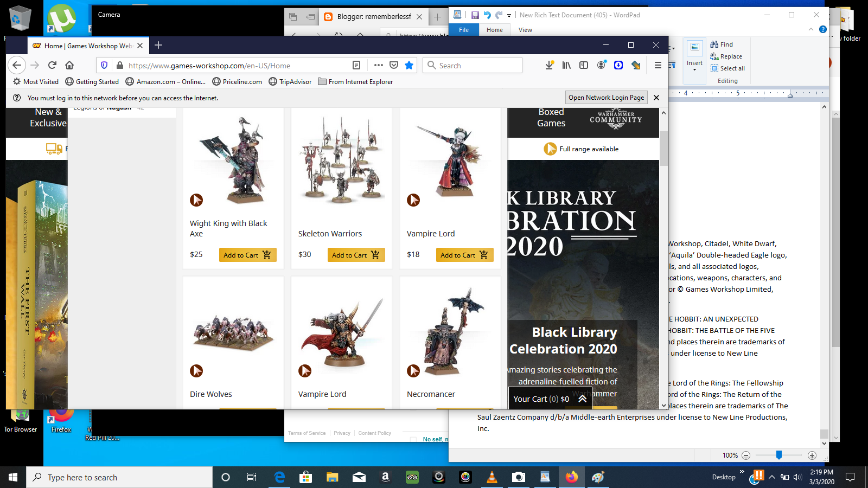
Task: Redo action in WordPad title bar
Action: [499, 15]
